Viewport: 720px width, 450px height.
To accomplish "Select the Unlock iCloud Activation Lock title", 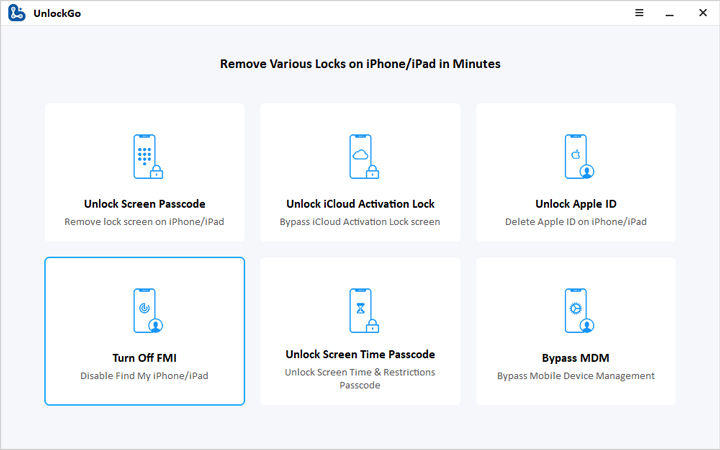I will coord(360,204).
